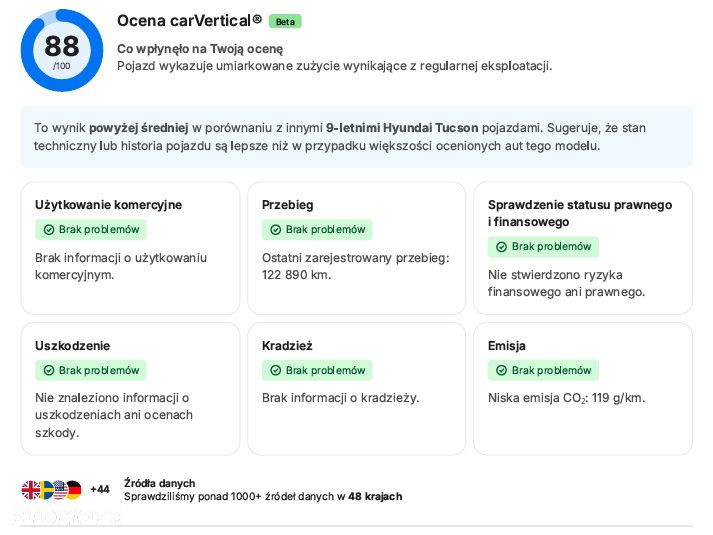This screenshot has width=713, height=535.
Task: Click the 48 krajach bold text
Action: tap(375, 496)
